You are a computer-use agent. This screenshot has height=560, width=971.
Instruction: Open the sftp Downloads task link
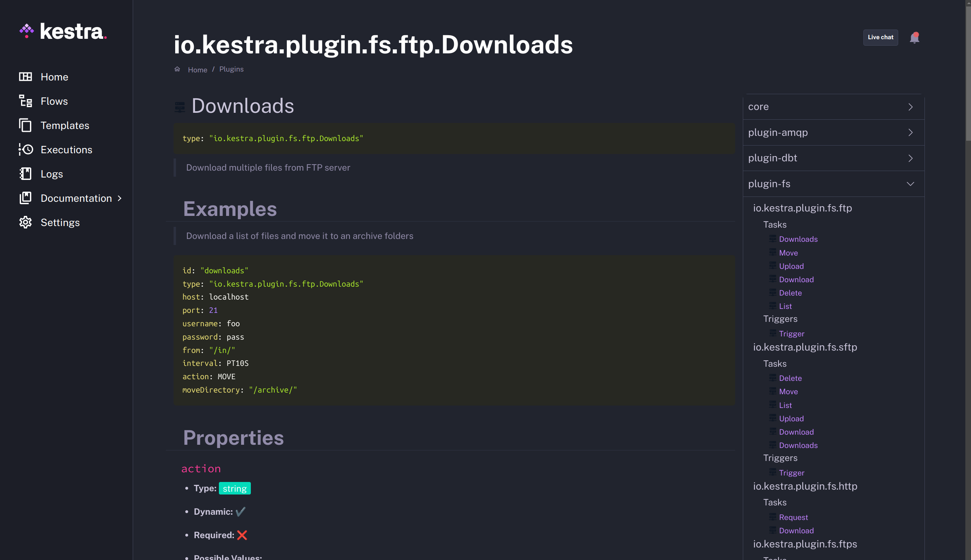(x=798, y=445)
